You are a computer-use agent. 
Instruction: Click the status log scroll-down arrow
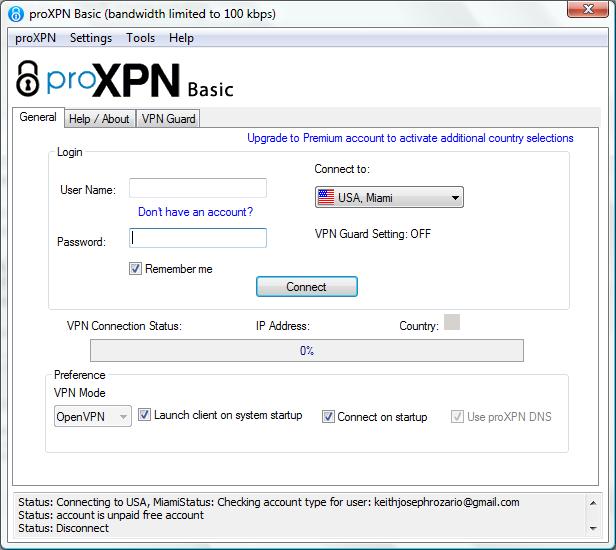tap(593, 528)
